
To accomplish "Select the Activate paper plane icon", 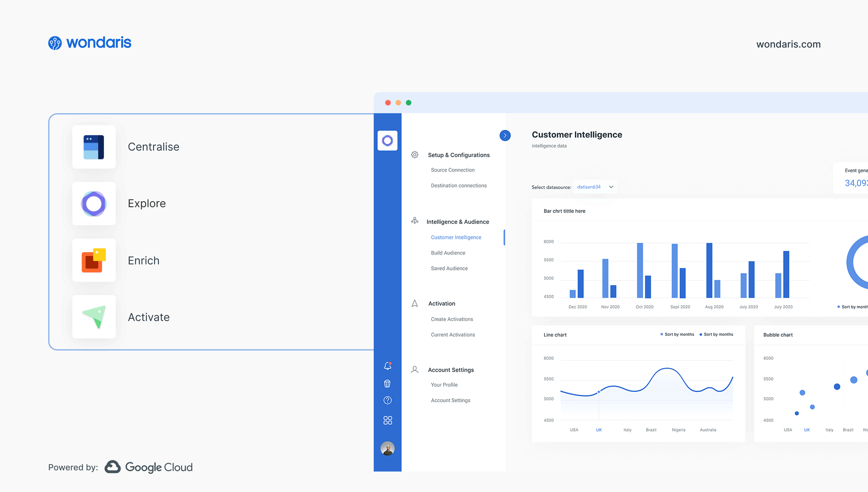I will click(94, 317).
